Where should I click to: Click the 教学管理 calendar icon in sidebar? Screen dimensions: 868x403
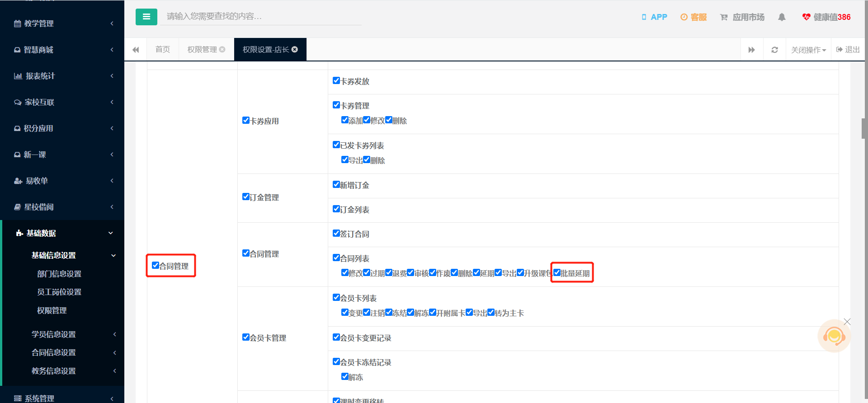[18, 23]
